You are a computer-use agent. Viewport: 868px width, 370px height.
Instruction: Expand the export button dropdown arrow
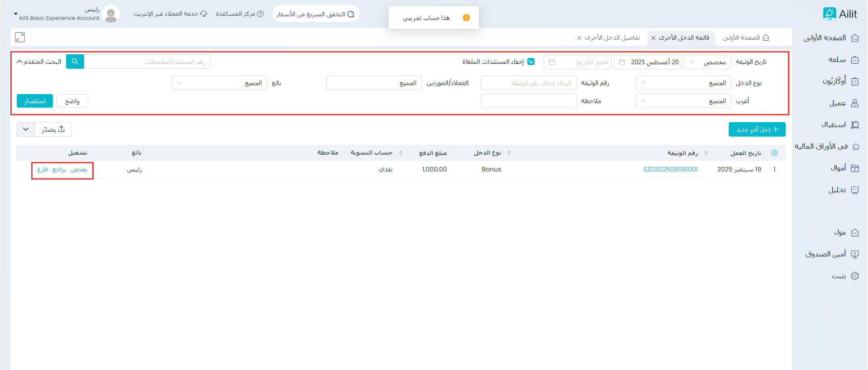26,129
